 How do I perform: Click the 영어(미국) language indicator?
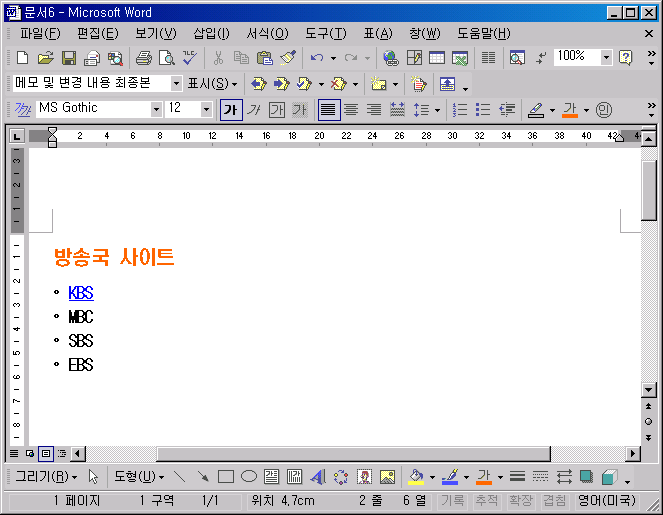tap(607, 501)
